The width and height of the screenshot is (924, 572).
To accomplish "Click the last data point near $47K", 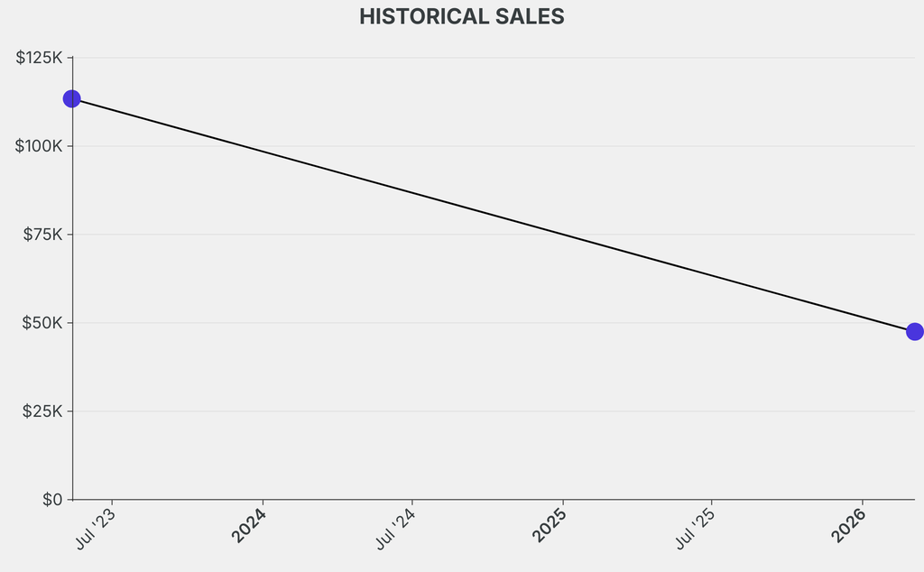I will click(x=914, y=332).
